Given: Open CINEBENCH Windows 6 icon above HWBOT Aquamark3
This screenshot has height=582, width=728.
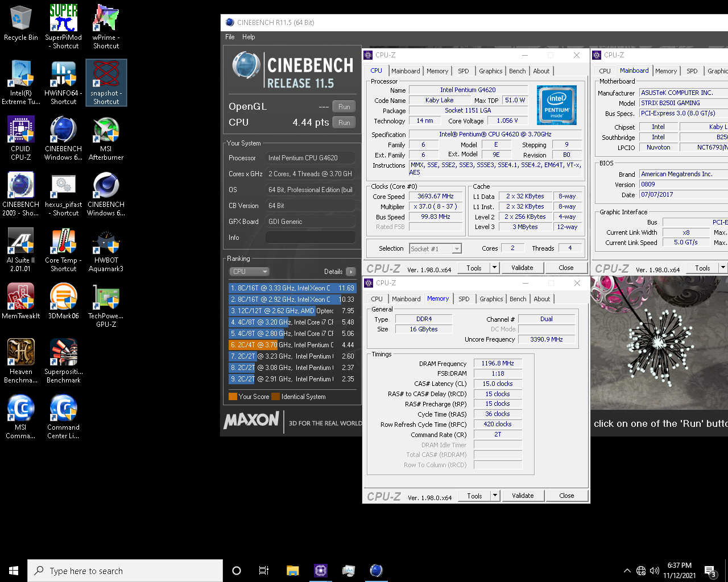Looking at the screenshot, I should point(106,194).
